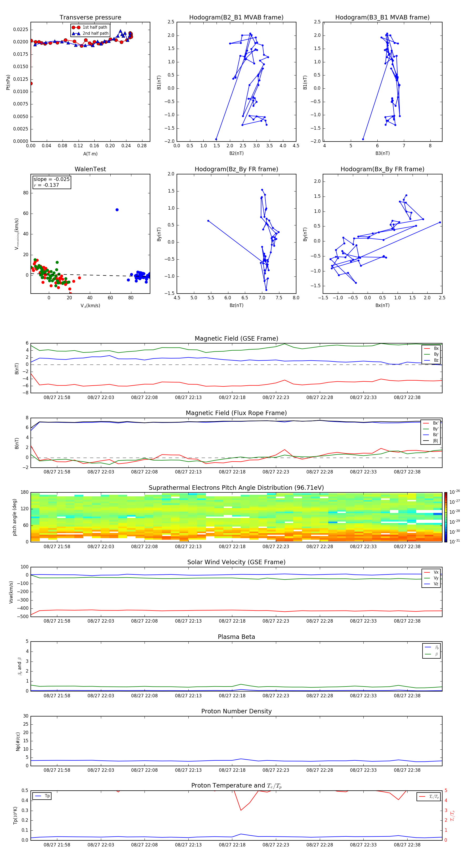Click the 'Tp(10^6K)' y-axis label
The width and height of the screenshot is (473, 868).
click(x=15, y=815)
